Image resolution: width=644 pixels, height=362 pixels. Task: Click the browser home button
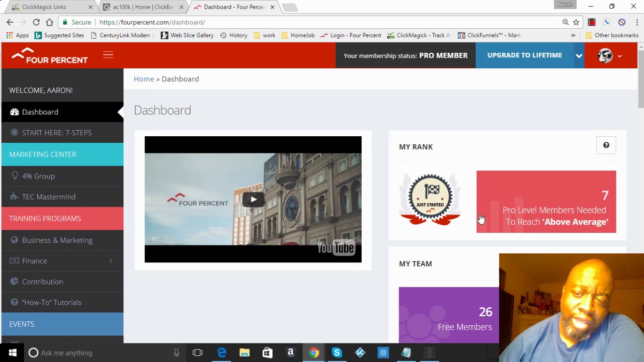tap(49, 22)
